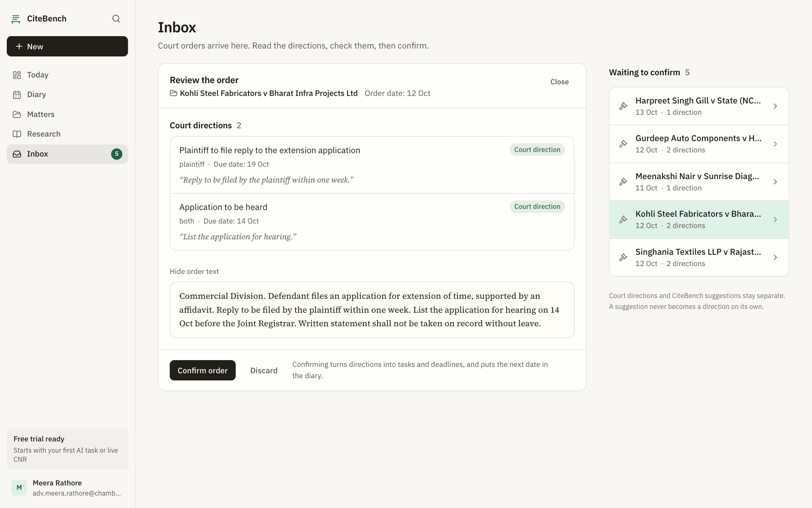Click the 'Due date: 19 Oct' text
The width and height of the screenshot is (812, 508).
point(241,164)
